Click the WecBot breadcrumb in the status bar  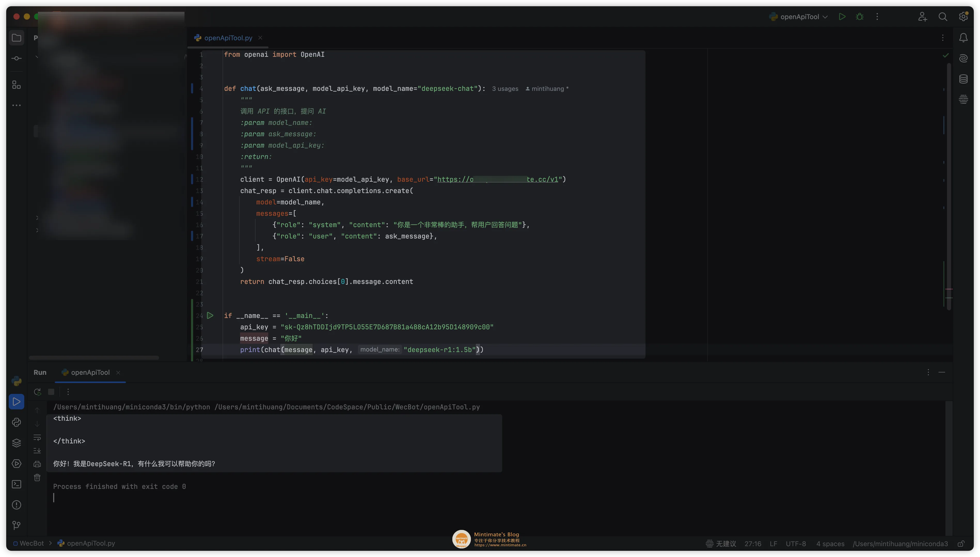click(x=31, y=543)
